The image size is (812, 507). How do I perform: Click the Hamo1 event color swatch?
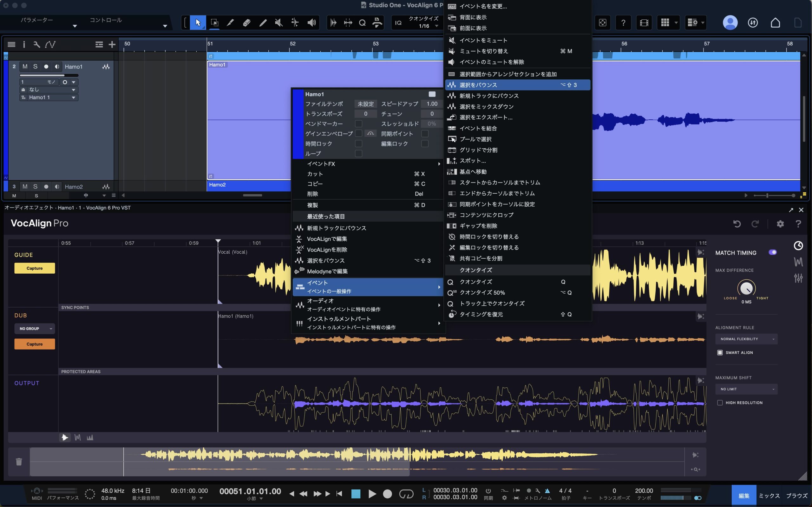(x=432, y=94)
